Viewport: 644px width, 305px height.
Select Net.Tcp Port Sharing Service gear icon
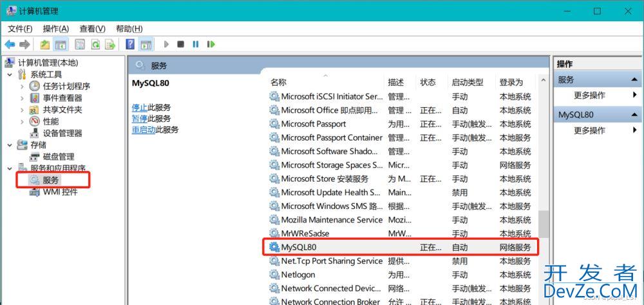pyautogui.click(x=274, y=261)
